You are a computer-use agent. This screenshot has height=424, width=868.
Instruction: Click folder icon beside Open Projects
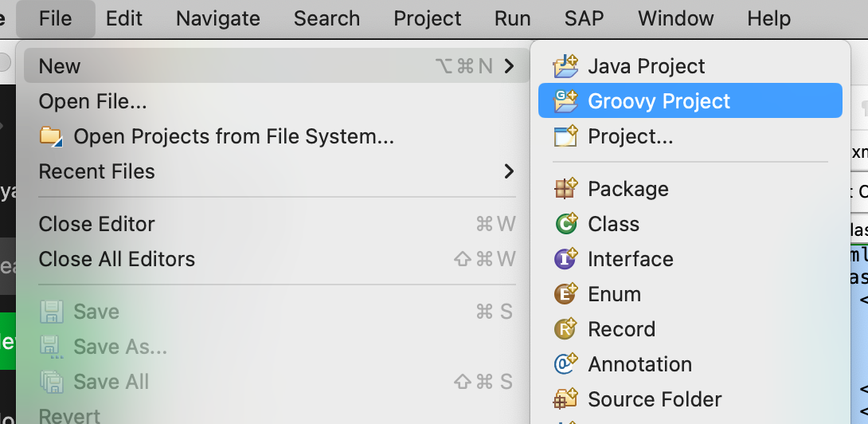pyautogui.click(x=51, y=136)
